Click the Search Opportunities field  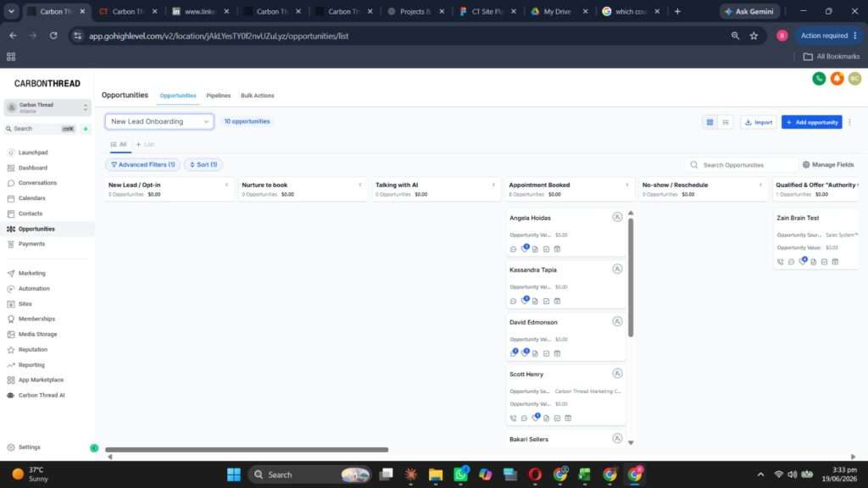[x=742, y=165]
